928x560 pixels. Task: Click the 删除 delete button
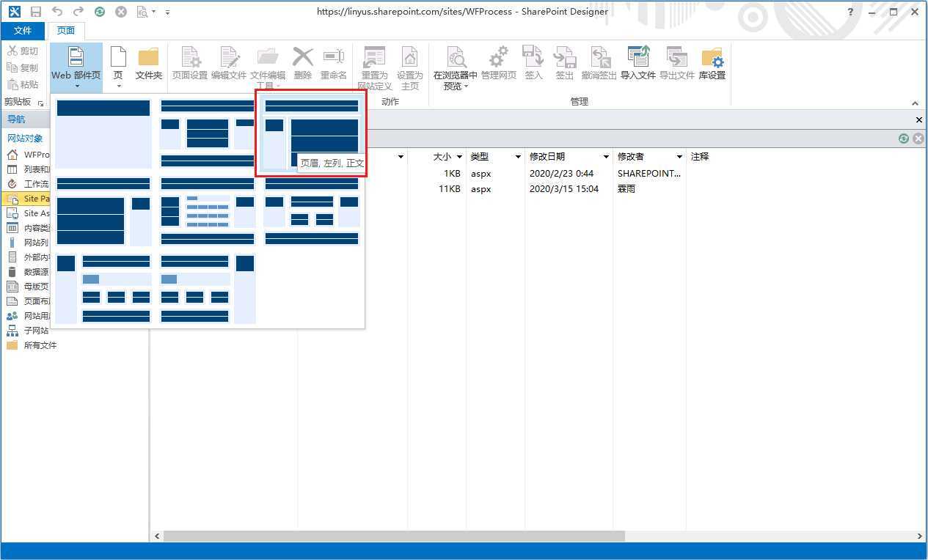pyautogui.click(x=302, y=64)
